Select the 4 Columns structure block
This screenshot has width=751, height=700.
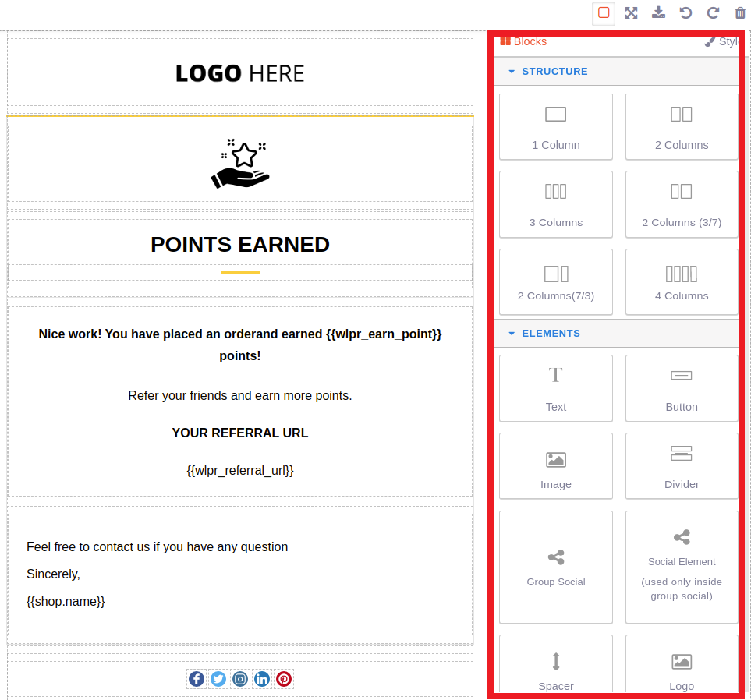coord(681,282)
